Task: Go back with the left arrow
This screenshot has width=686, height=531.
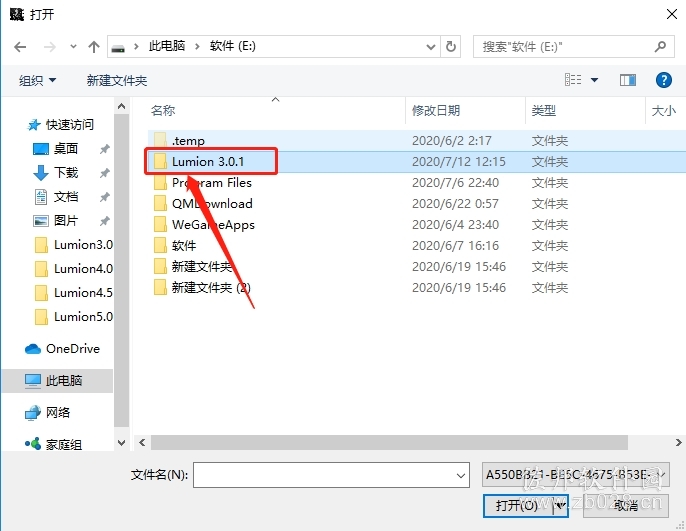Action: pos(20,47)
